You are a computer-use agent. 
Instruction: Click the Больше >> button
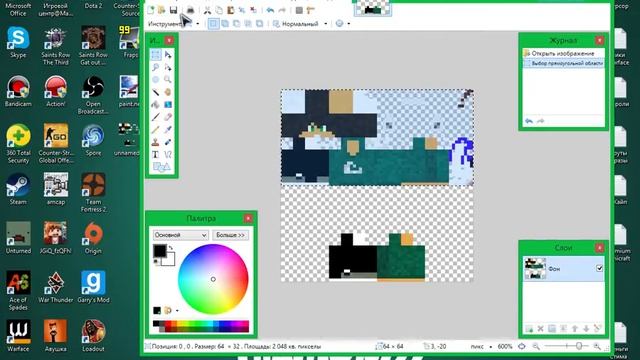230,235
